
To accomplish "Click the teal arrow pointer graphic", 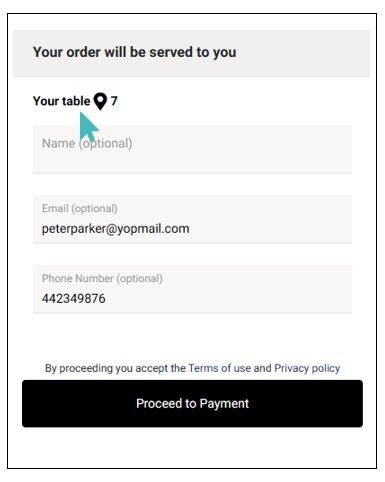I will [x=88, y=128].
